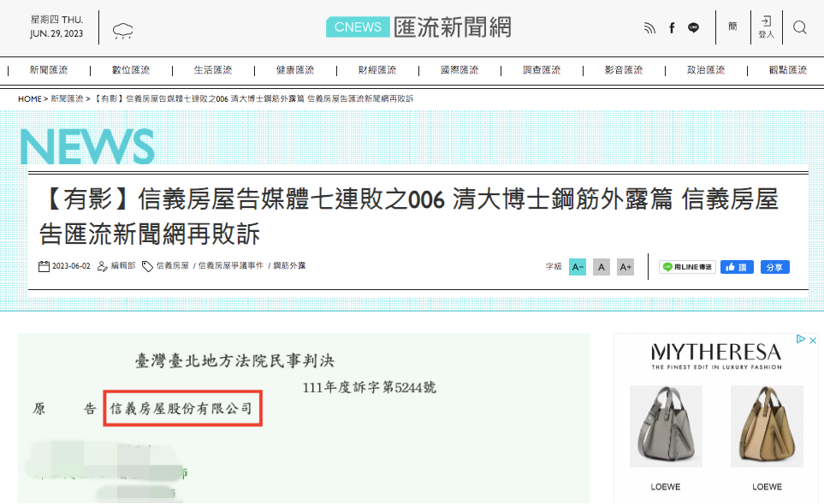Open the 數位匯流 menu item
Screen dimensions: 824x504
tap(131, 70)
